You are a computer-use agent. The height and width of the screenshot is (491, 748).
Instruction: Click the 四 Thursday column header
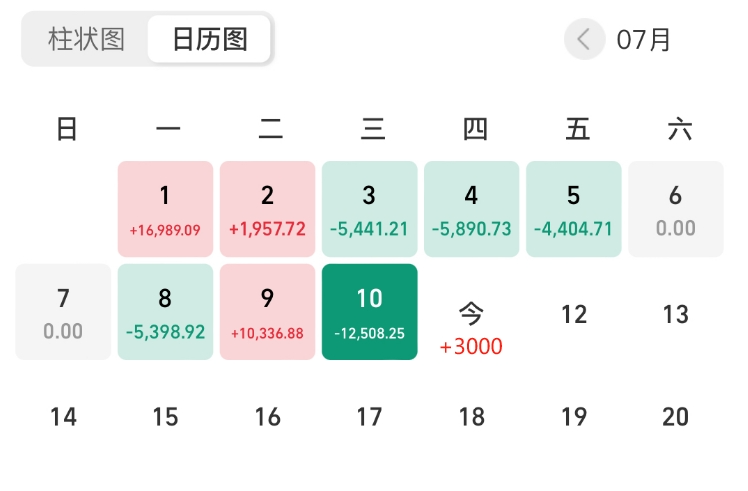(x=475, y=129)
